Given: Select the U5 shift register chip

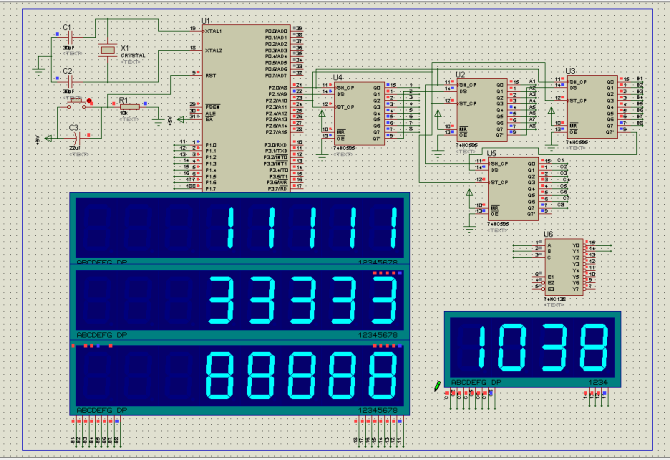Looking at the screenshot, I should [514, 186].
